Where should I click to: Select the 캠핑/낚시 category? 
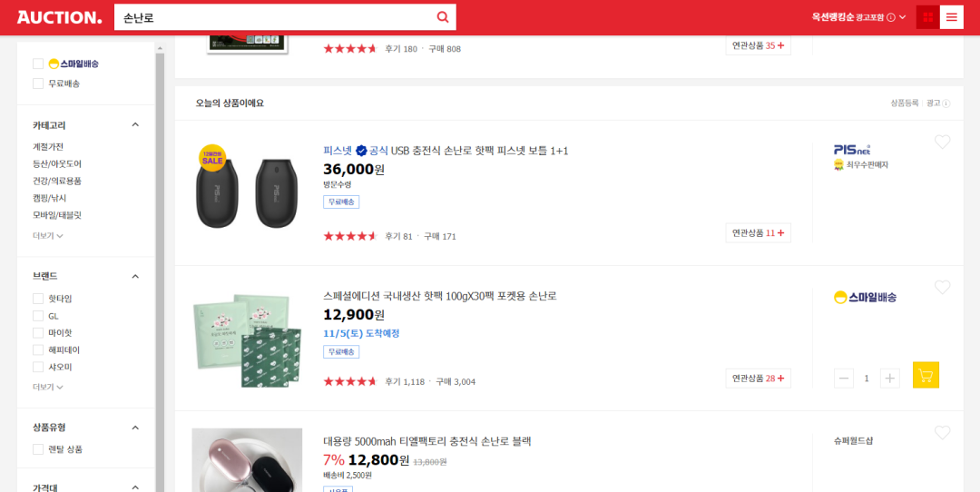click(48, 198)
